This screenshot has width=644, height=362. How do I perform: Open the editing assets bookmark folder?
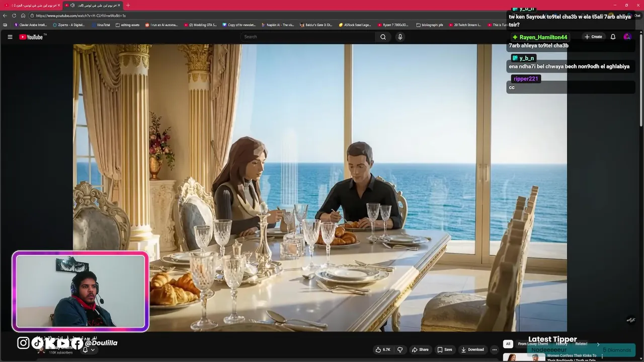point(128,25)
